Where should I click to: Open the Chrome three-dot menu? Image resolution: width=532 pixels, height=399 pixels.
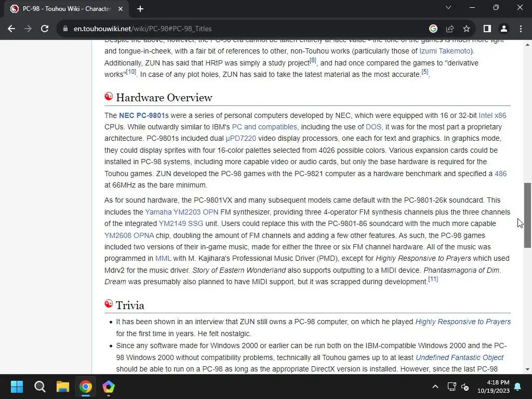click(521, 29)
